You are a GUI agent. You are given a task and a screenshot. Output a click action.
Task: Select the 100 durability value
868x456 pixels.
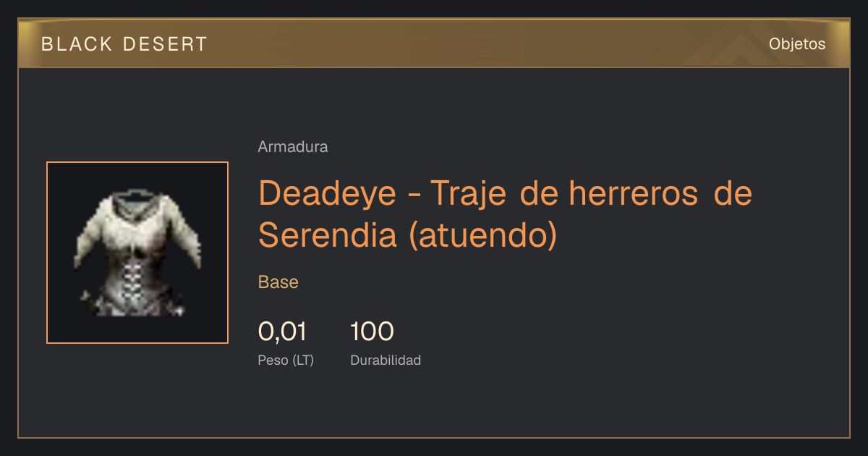372,332
